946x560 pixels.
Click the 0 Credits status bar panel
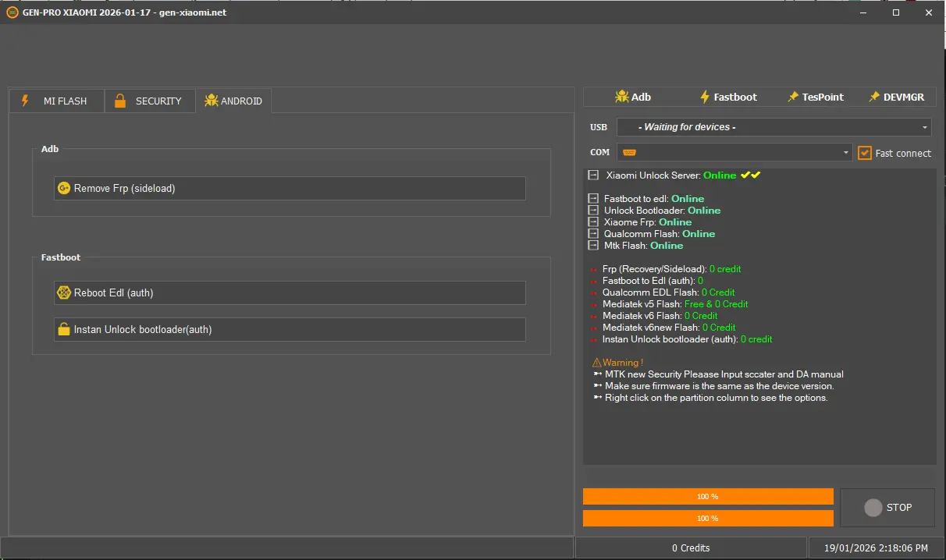(x=691, y=548)
